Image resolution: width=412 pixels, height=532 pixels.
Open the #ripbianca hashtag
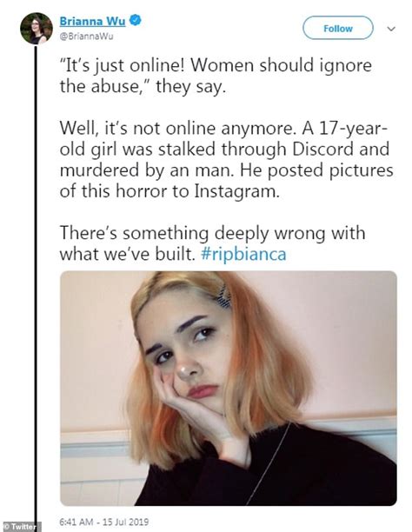coord(243,254)
